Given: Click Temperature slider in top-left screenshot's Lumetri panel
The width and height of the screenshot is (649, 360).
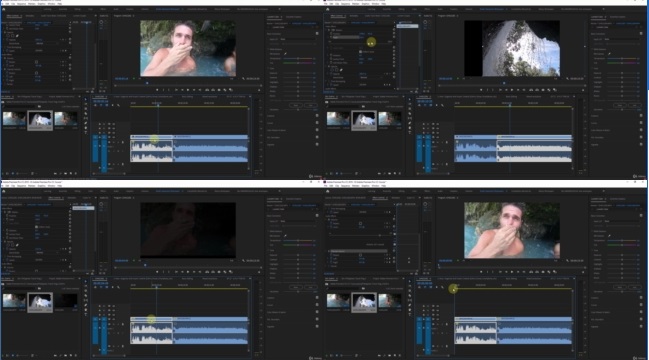Looking at the screenshot, I should pos(298,58).
